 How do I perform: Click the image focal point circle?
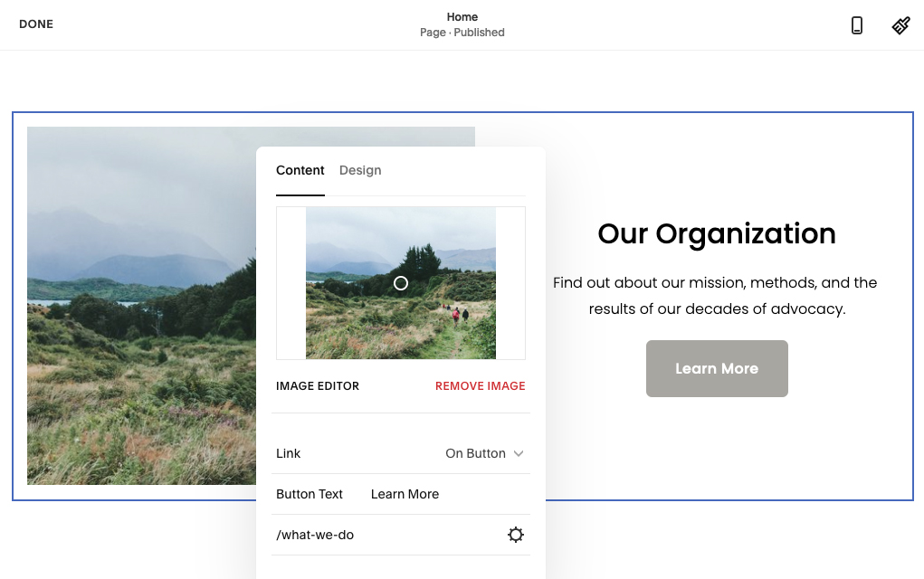pyautogui.click(x=401, y=283)
